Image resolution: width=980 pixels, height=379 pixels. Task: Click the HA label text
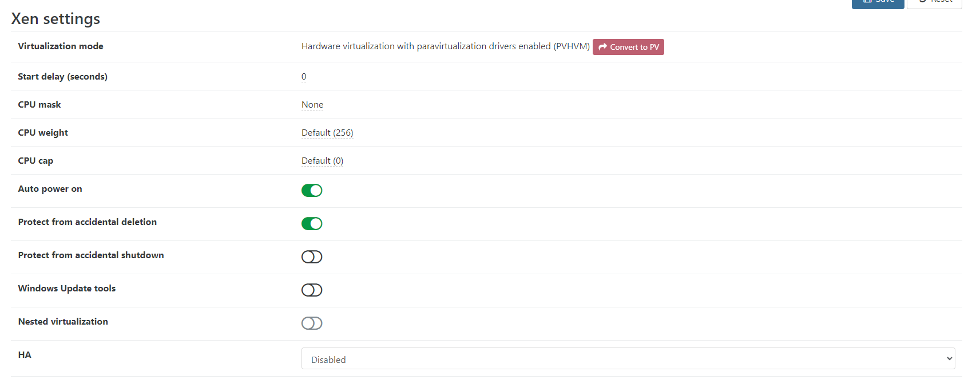[25, 355]
